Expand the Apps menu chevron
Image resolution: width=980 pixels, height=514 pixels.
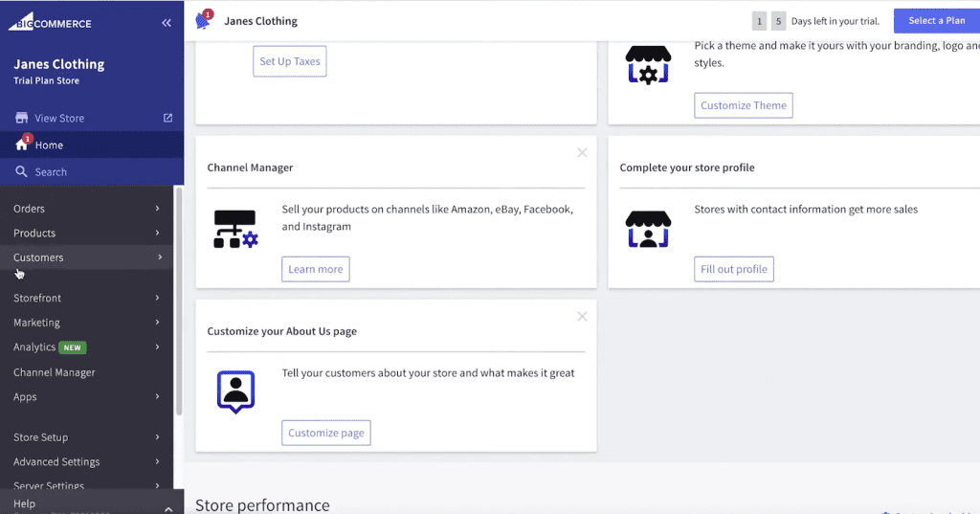158,396
